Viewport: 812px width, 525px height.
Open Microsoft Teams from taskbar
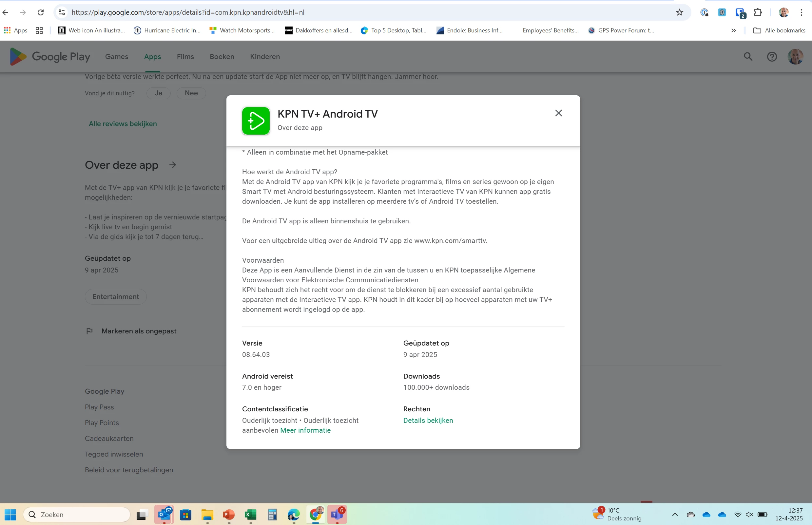click(x=337, y=515)
